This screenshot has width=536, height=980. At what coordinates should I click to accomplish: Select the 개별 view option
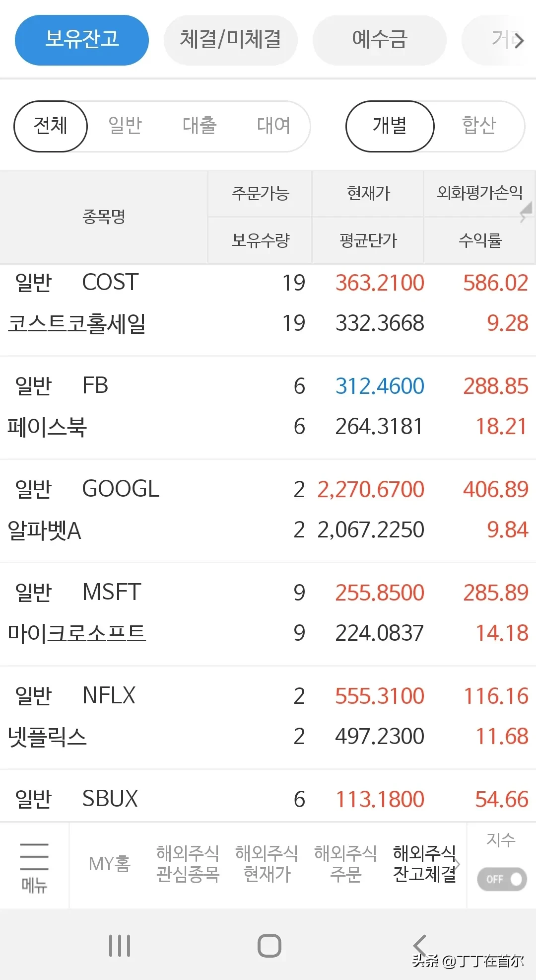[x=390, y=126]
